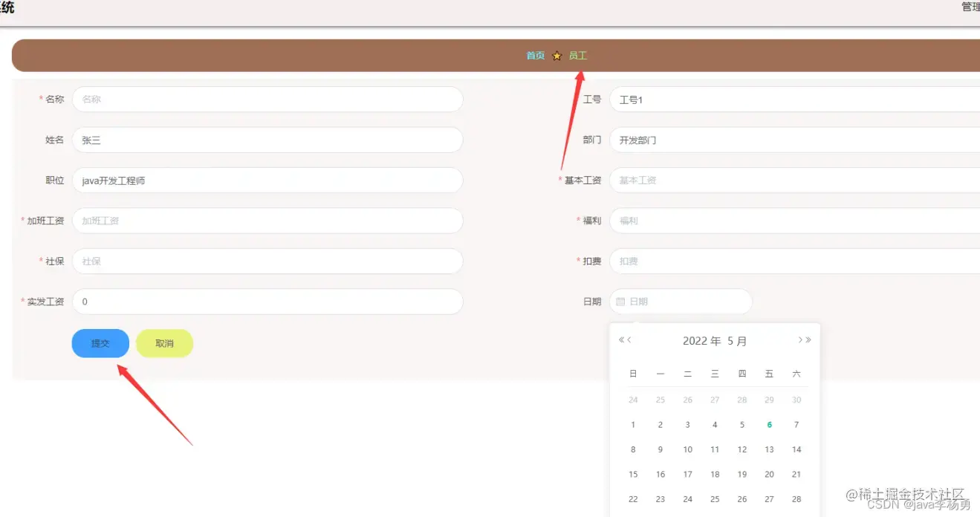The width and height of the screenshot is (980, 517).
Task: Choose May 12 in the calendar
Action: (x=742, y=449)
